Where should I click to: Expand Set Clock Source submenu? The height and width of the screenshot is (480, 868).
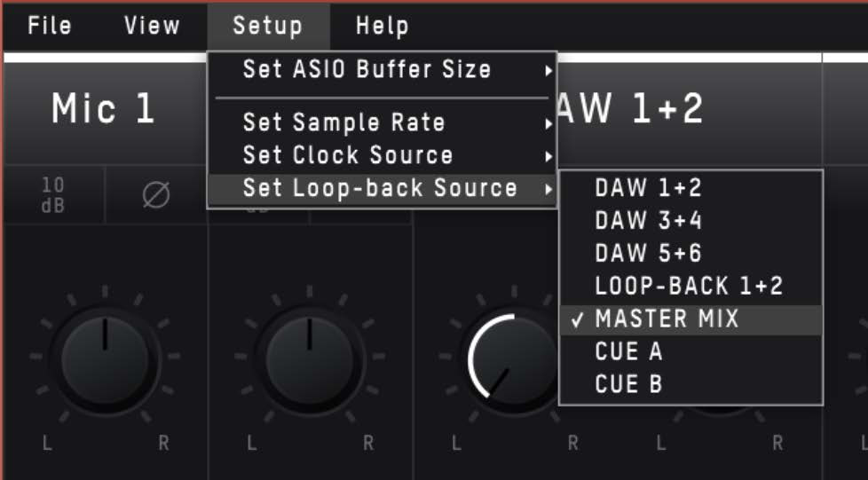pyautogui.click(x=382, y=155)
